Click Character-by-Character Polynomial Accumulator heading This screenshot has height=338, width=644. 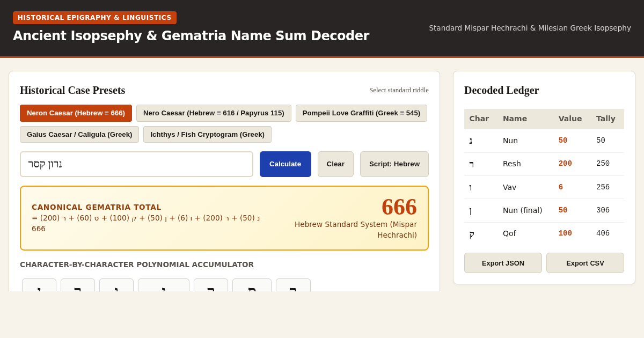(x=137, y=264)
